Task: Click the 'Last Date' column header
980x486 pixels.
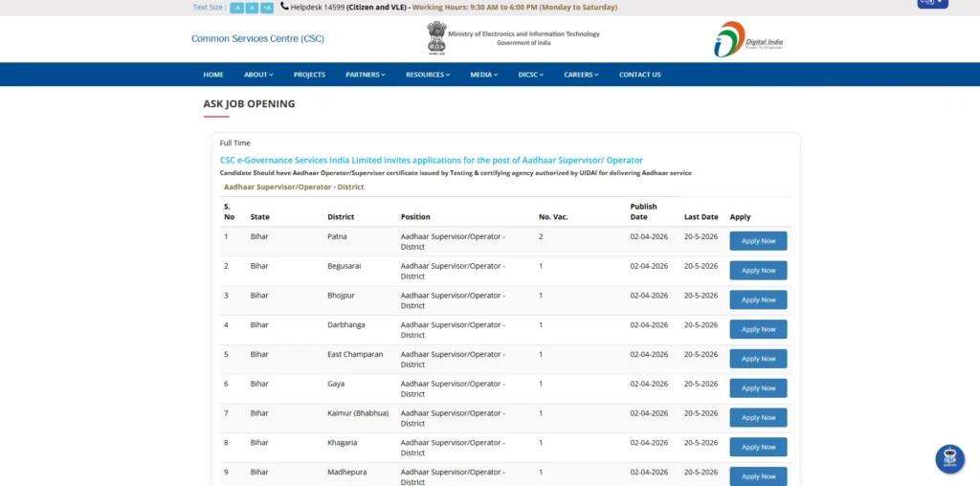Action: tap(702, 217)
